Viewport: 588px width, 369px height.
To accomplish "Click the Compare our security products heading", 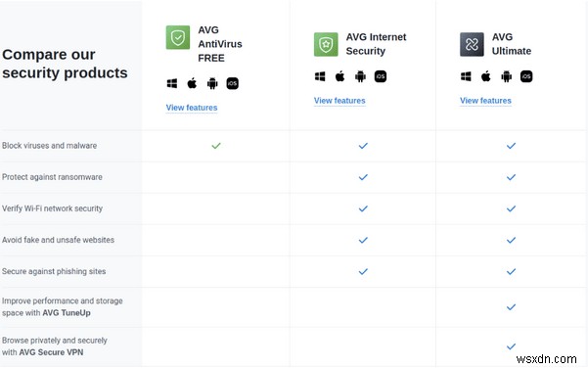I will click(65, 64).
